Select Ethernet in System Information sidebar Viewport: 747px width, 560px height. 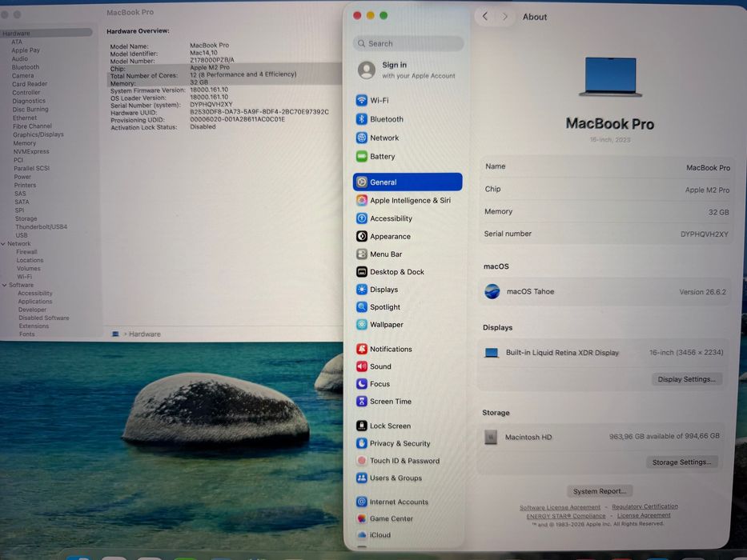(x=24, y=118)
